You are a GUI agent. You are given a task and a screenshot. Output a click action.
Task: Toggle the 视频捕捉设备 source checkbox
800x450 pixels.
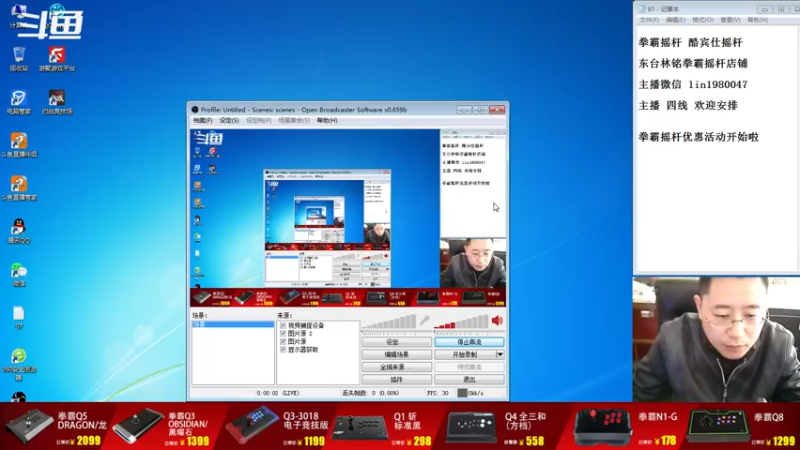coord(283,326)
